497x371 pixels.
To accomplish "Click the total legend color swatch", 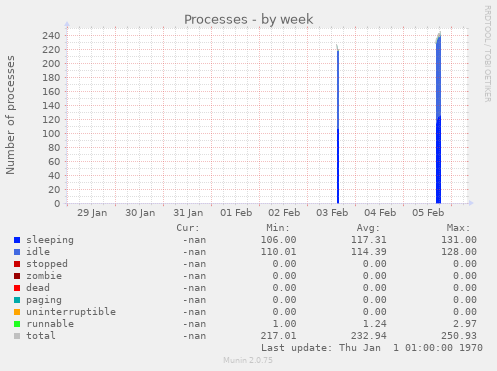I will 17,336.
